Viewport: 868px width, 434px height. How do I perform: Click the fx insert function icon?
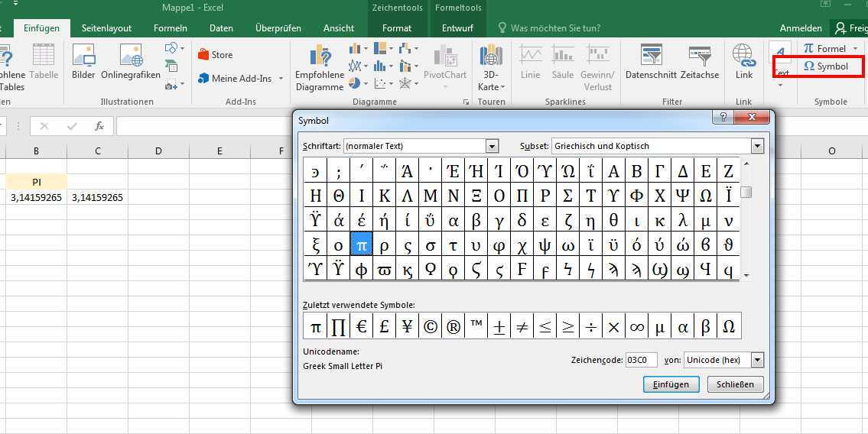99,127
